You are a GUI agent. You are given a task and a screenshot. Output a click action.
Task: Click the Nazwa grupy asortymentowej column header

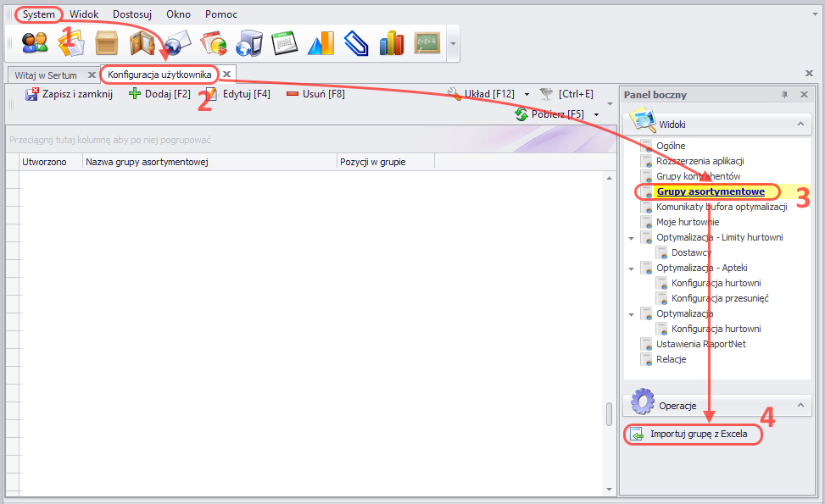pos(208,161)
